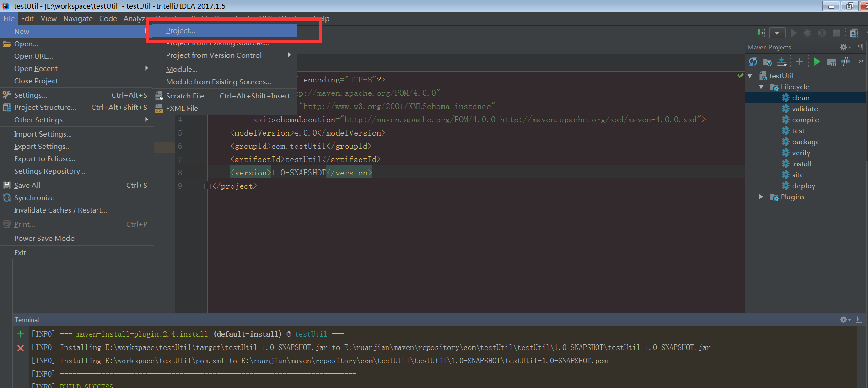Screen dimensions: 868x388
Task: Click Open URL... menu entry
Action: click(x=77, y=56)
